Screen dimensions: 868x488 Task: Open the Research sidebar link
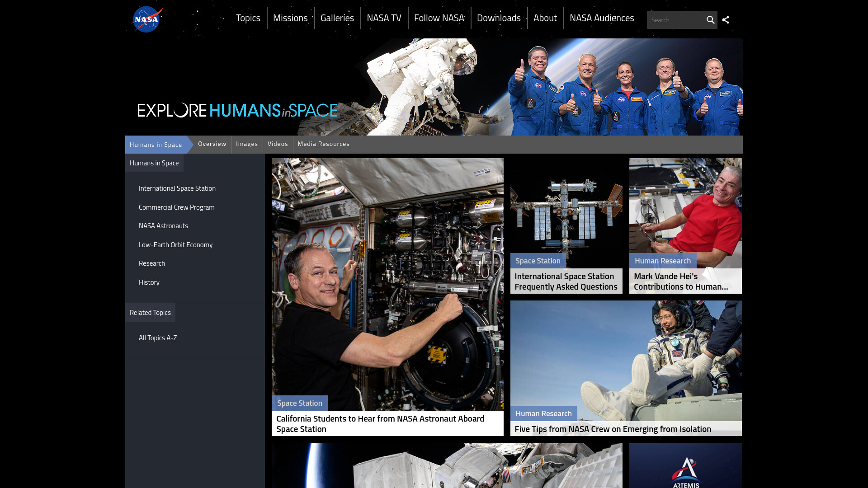tap(152, 263)
